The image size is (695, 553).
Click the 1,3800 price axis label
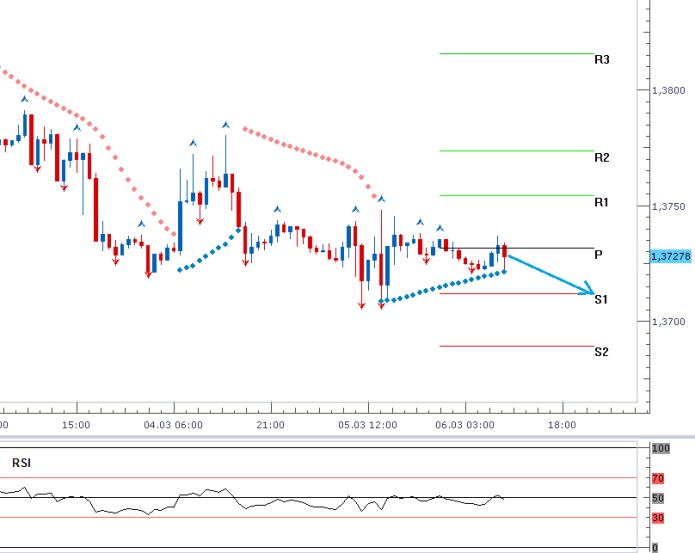click(x=668, y=90)
